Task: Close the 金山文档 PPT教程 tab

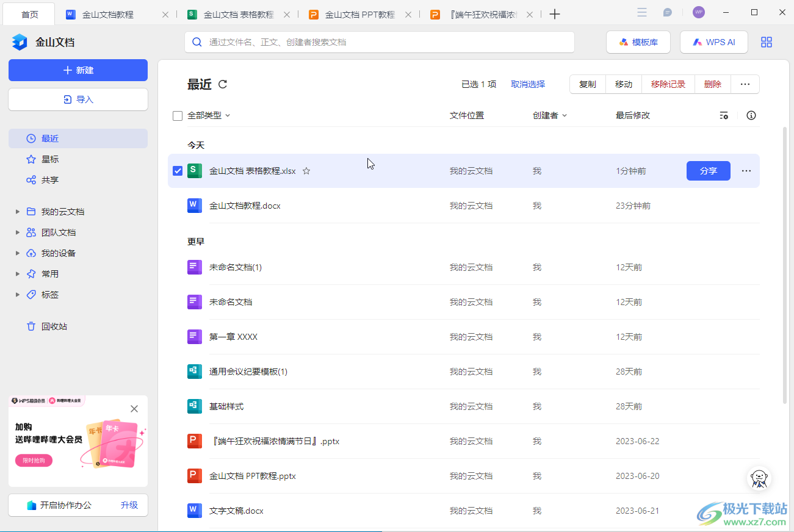Action: point(408,15)
